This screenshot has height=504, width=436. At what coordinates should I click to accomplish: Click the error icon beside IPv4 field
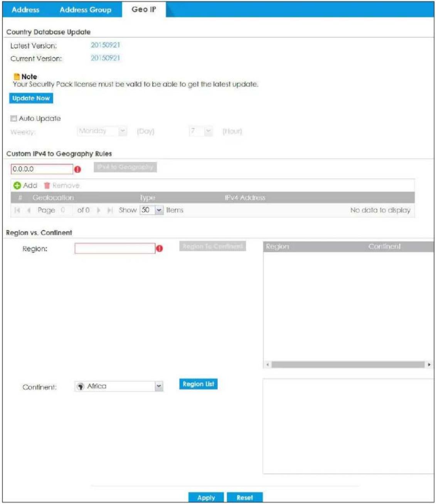[x=77, y=169]
